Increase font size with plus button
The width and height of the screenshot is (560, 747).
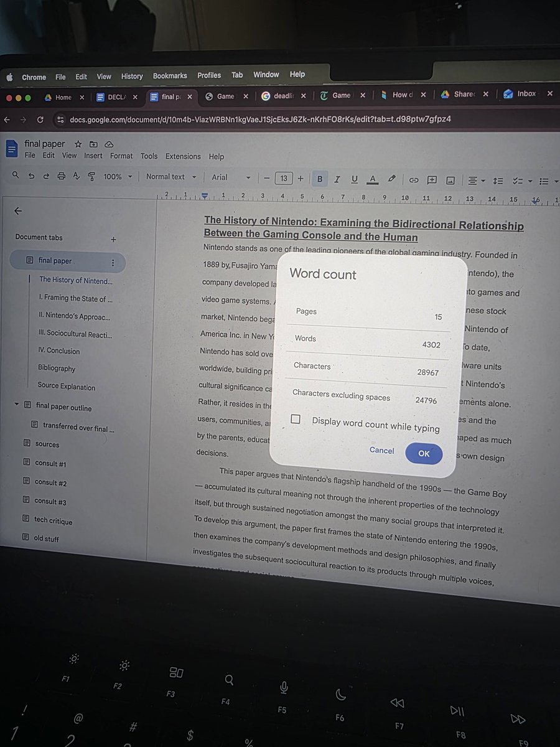coord(301,179)
